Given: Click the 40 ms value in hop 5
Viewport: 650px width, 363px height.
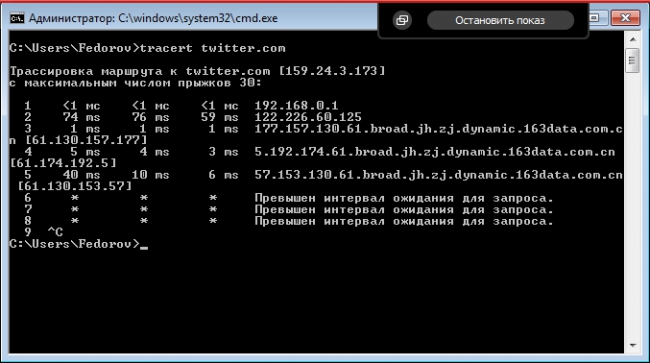Looking at the screenshot, I should pyautogui.click(x=81, y=175).
